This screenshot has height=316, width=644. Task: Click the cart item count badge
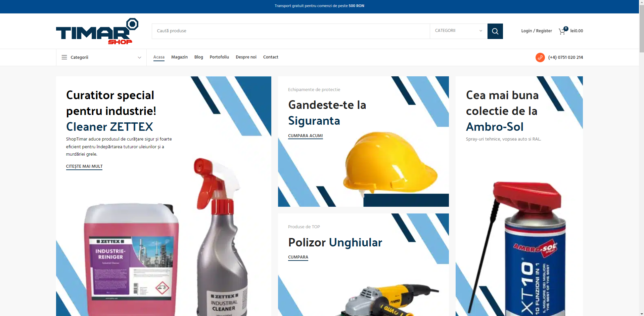click(x=565, y=28)
